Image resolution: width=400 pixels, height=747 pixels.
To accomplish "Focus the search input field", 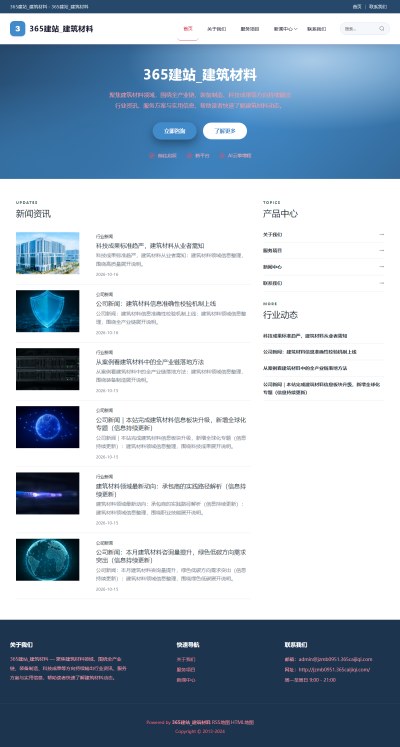I will click(360, 29).
